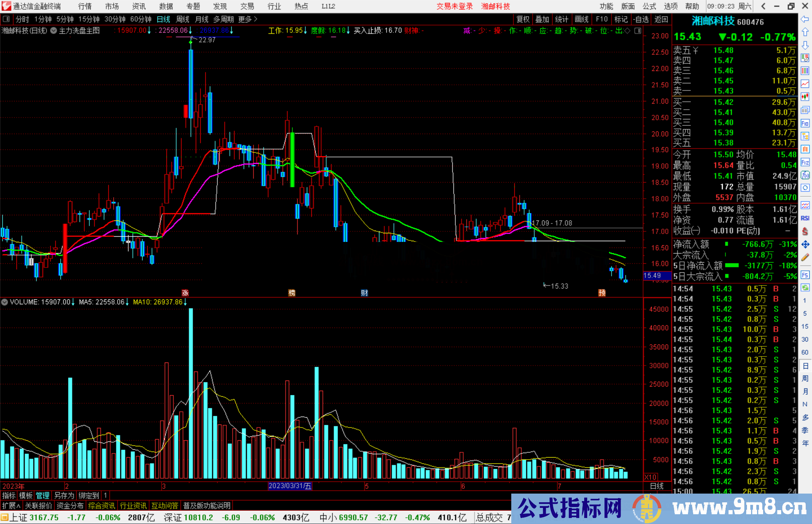The width and height of the screenshot is (812, 524).
Task: Click the back arrow icon in right sidebar
Action: tap(805, 19)
